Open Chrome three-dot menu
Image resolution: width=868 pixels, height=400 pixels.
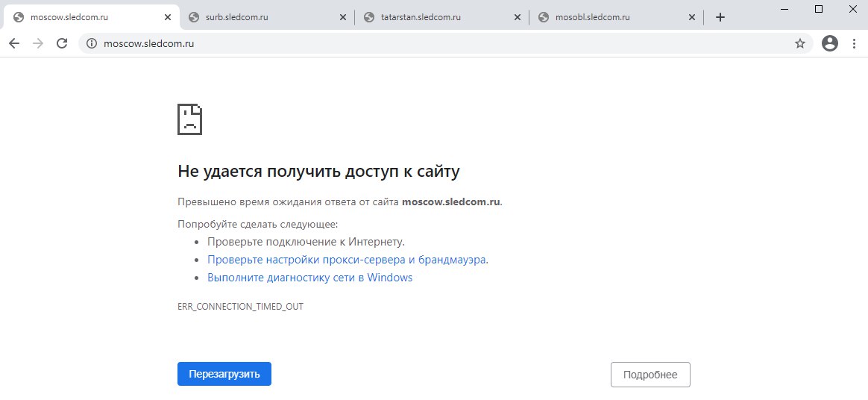click(x=854, y=44)
